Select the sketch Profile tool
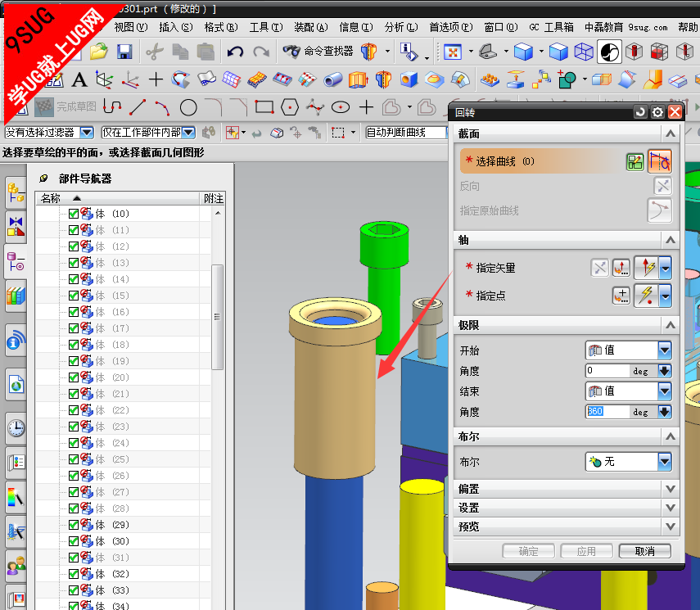 tap(112, 107)
